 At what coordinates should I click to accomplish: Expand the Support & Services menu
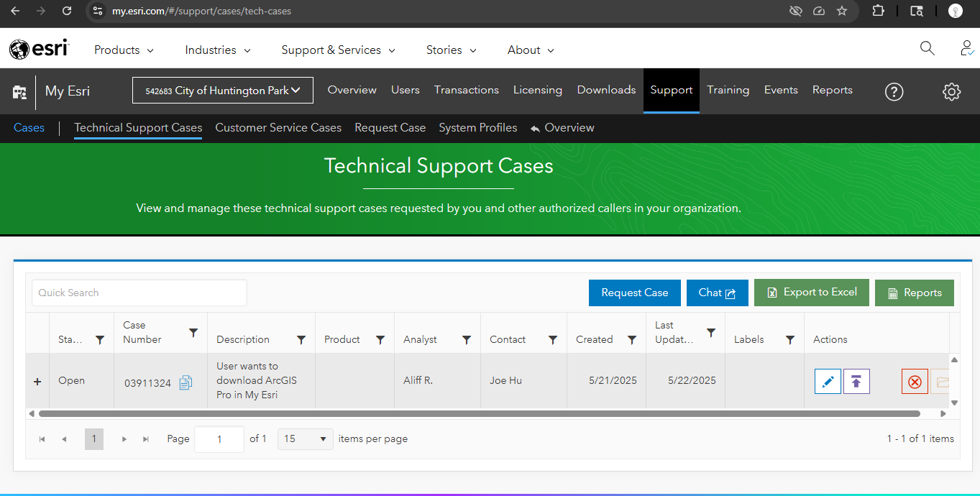pos(339,50)
